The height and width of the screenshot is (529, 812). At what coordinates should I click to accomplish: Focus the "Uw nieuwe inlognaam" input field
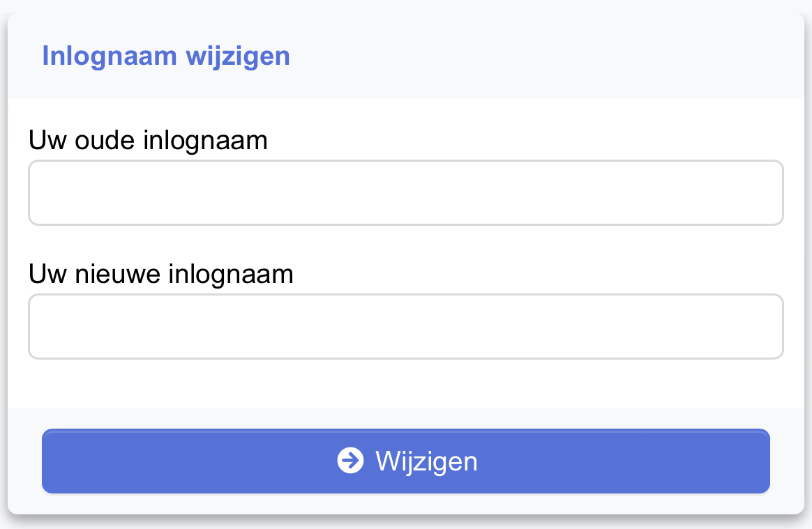tap(405, 326)
